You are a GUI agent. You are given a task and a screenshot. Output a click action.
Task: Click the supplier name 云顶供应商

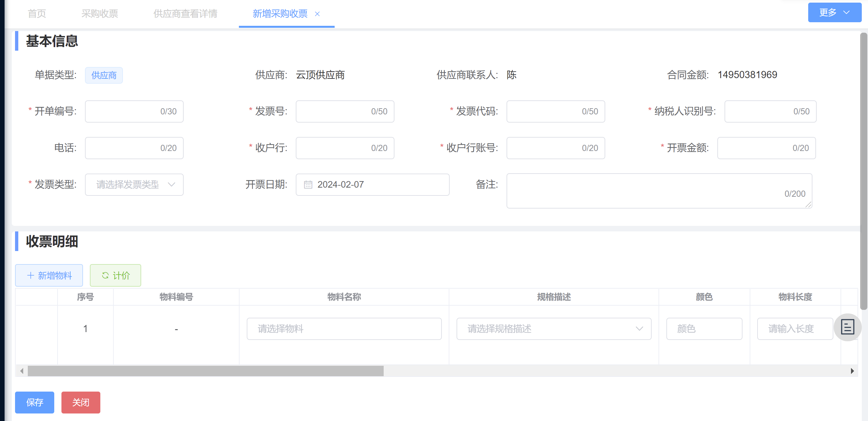[320, 75]
